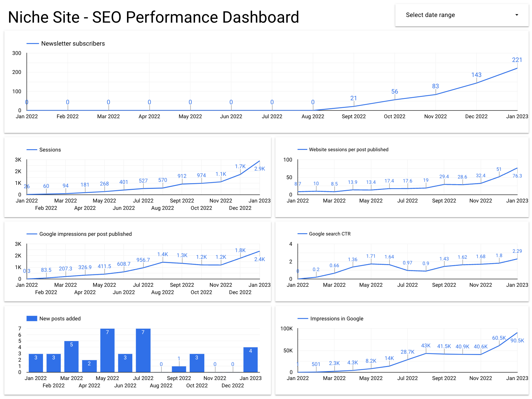This screenshot has height=399, width=532.
Task: Click the 60.5K data label in Impressions chart
Action: point(499,338)
